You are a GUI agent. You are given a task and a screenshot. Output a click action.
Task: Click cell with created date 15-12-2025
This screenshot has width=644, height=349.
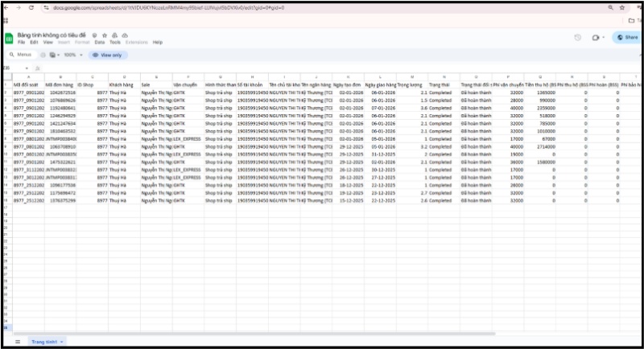click(349, 201)
